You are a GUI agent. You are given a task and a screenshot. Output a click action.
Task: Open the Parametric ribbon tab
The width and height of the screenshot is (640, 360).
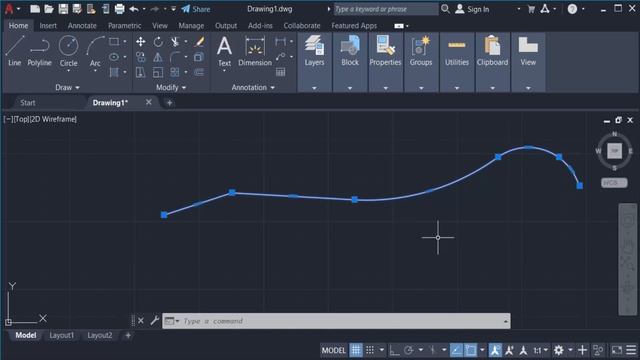(x=124, y=25)
